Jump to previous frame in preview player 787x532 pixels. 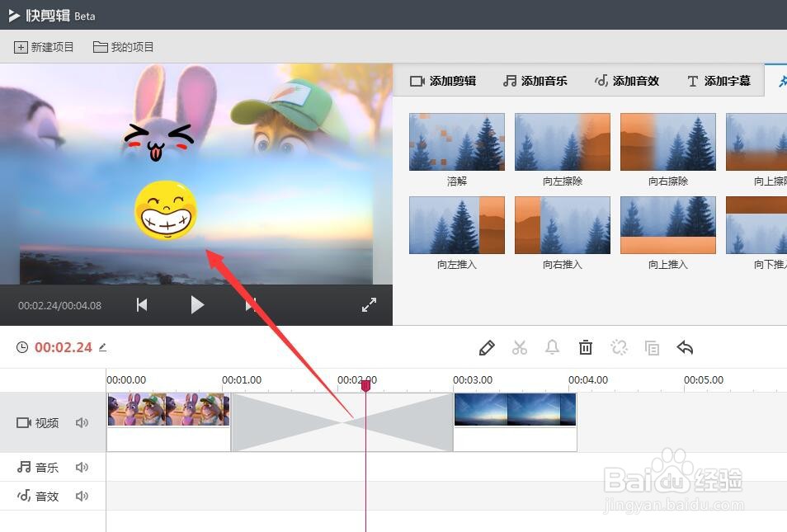tap(142, 304)
